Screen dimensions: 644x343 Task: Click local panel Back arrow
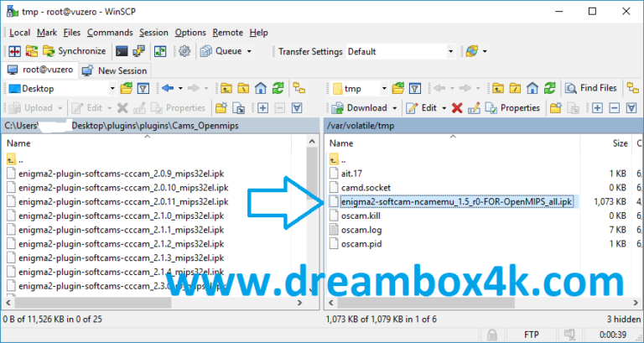pyautogui.click(x=168, y=88)
